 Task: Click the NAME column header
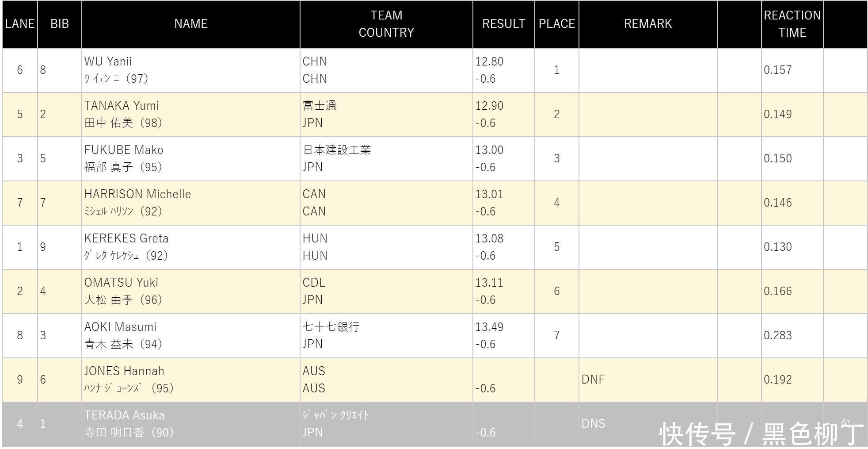(x=190, y=24)
